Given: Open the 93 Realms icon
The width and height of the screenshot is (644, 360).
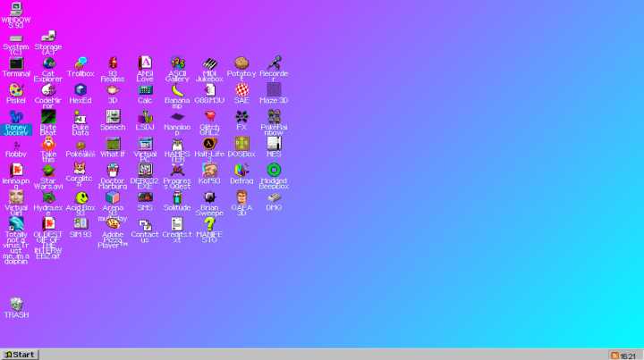Looking at the screenshot, I should click(113, 63).
